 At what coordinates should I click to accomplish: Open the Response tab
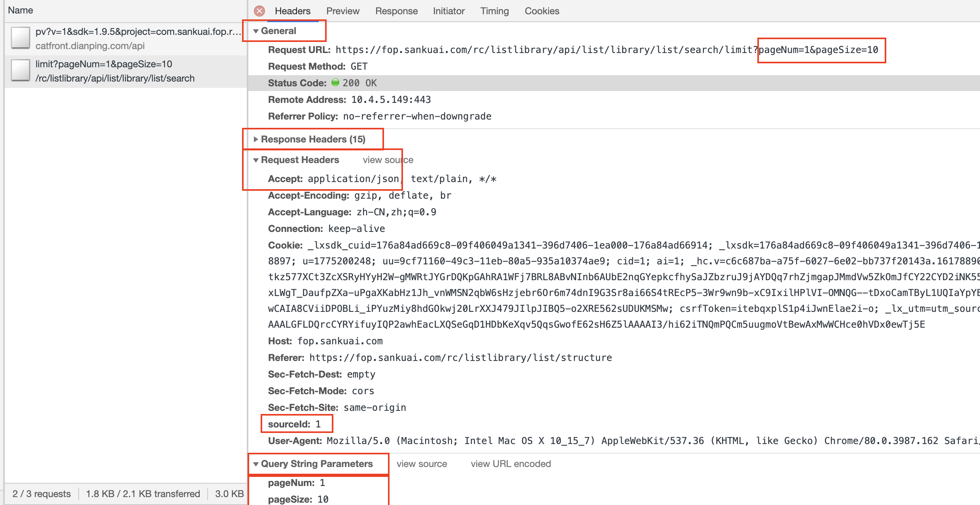point(396,11)
